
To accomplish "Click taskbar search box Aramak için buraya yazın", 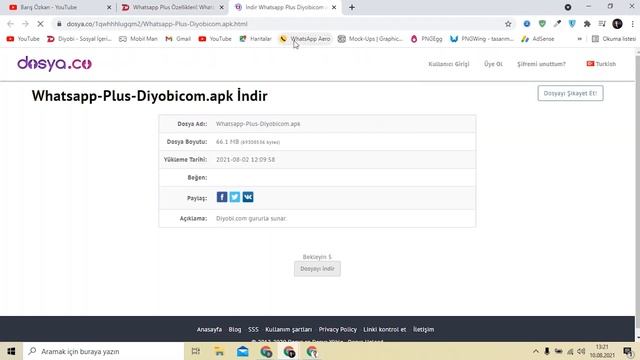I will [x=104, y=351].
